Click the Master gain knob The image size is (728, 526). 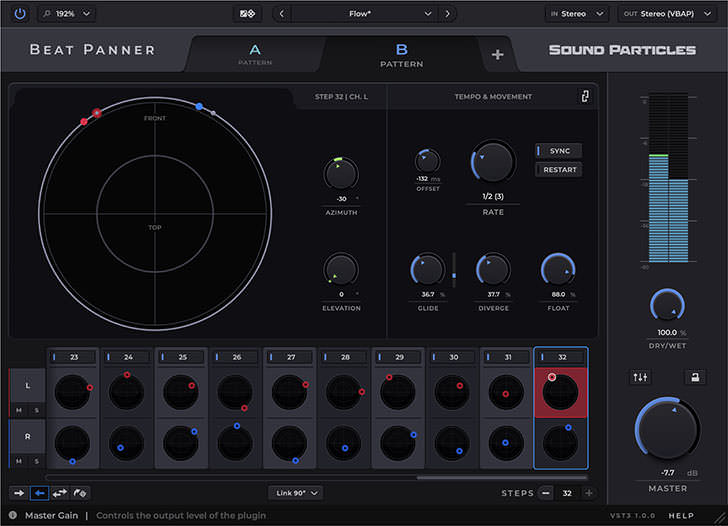click(x=668, y=428)
